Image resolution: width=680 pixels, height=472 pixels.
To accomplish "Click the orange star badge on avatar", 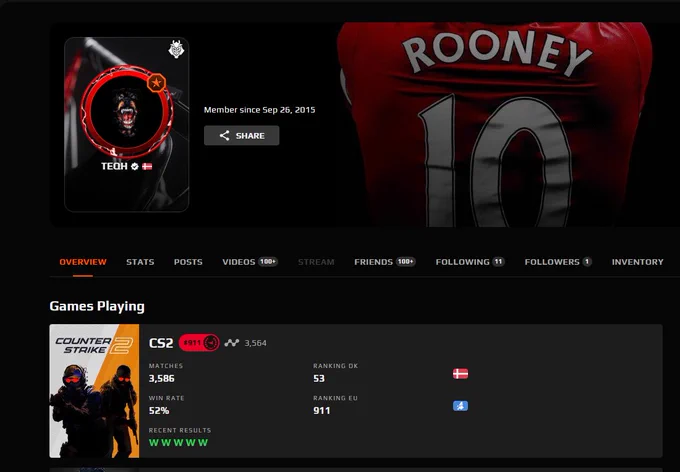I will coord(156,82).
